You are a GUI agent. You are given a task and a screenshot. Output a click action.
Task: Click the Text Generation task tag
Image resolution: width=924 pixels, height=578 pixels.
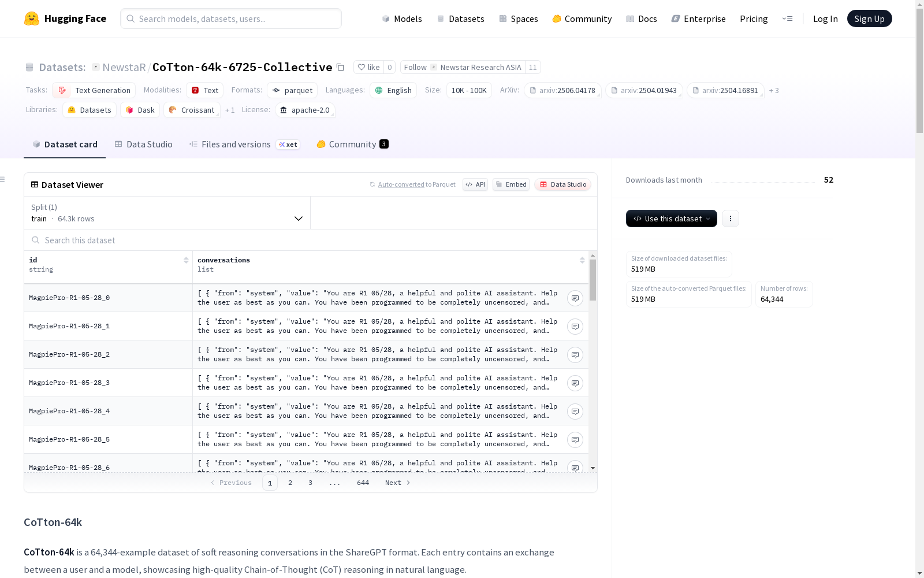[x=94, y=90]
